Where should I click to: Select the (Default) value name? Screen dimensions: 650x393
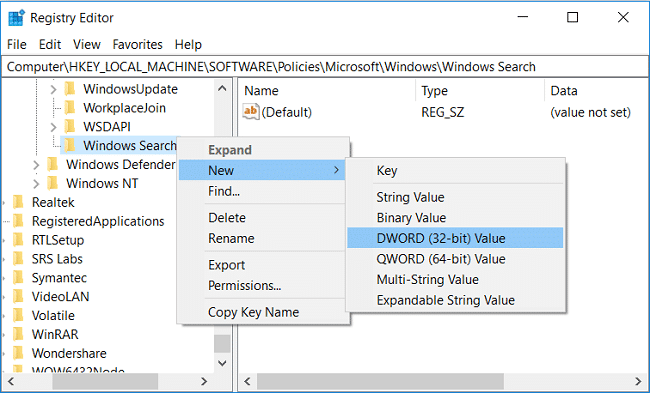286,112
